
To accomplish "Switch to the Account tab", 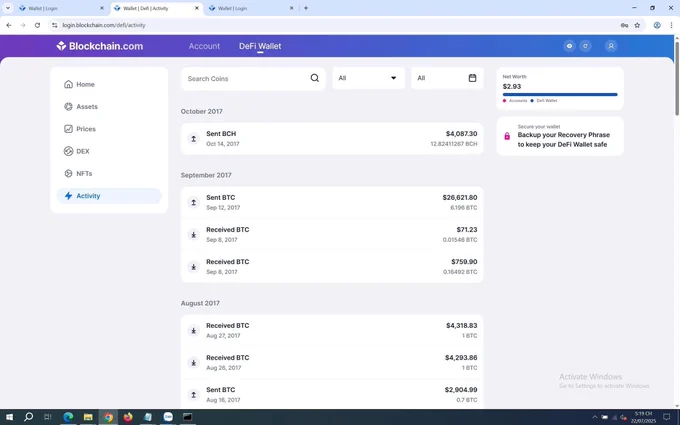I will [204, 46].
